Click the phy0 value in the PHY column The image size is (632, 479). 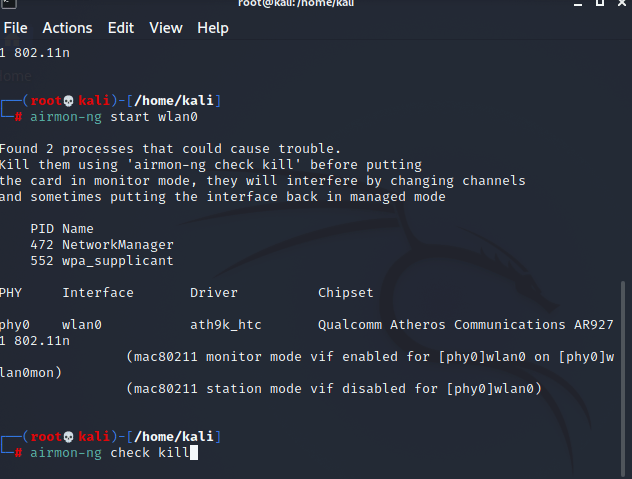pos(14,325)
